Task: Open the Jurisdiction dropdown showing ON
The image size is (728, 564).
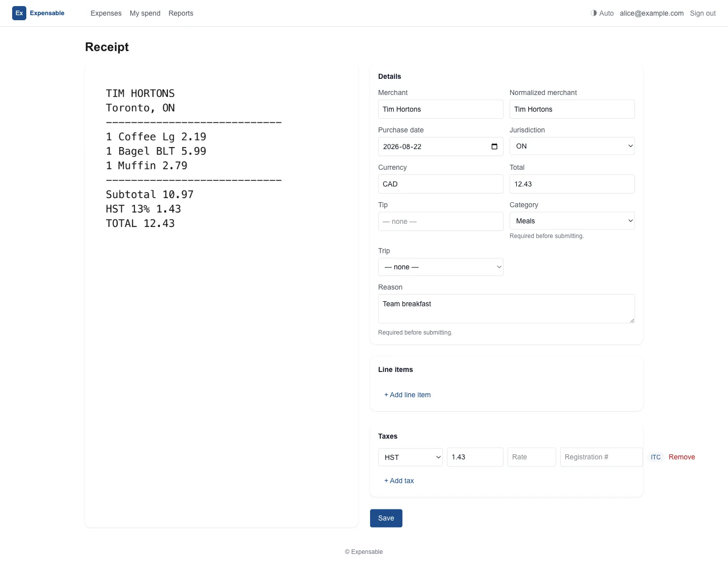Action: tap(572, 146)
